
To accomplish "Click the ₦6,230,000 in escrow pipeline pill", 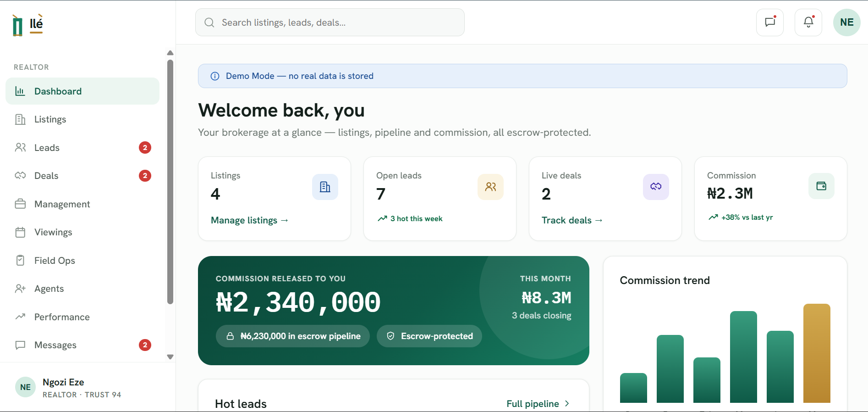I will 293,336.
